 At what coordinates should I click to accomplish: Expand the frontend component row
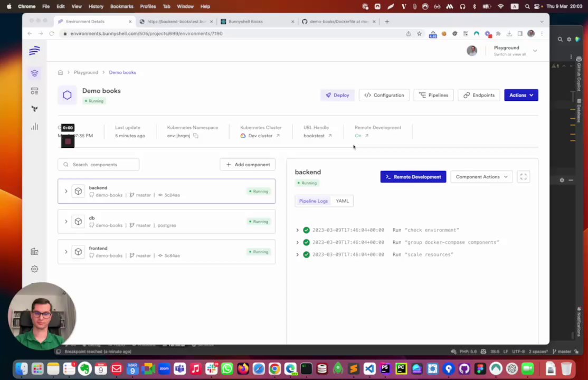pos(66,252)
